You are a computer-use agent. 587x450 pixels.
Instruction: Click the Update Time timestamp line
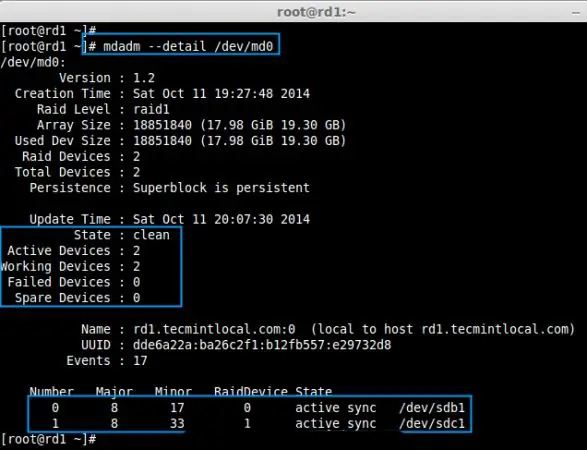pyautogui.click(x=170, y=219)
